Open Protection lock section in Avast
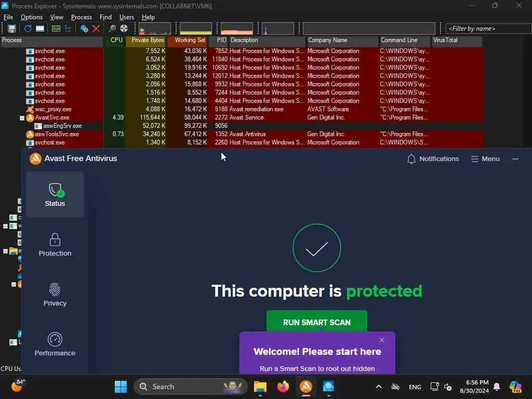532x399 pixels. coord(55,245)
